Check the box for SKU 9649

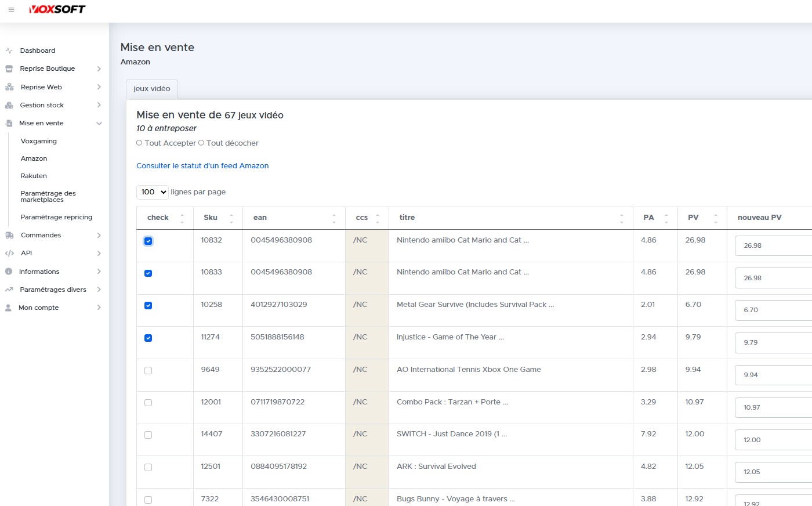coord(148,371)
